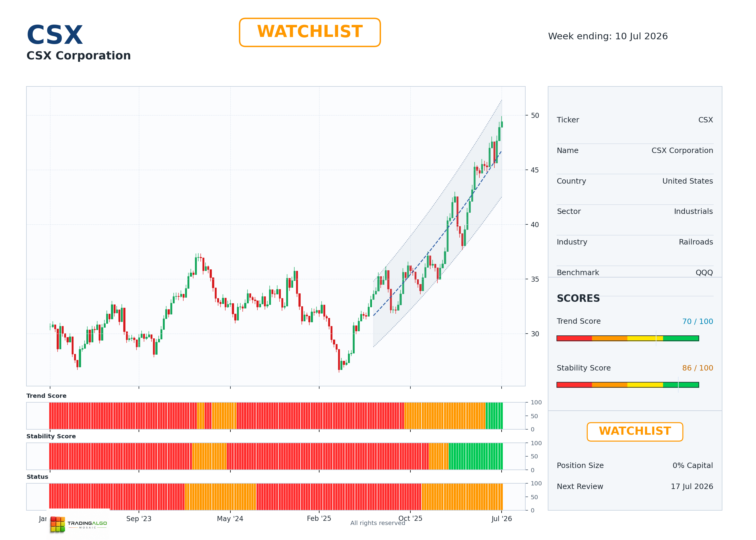Viewport: 756px width, 540px height.
Task: Click the price axis label 45
Action: click(535, 170)
